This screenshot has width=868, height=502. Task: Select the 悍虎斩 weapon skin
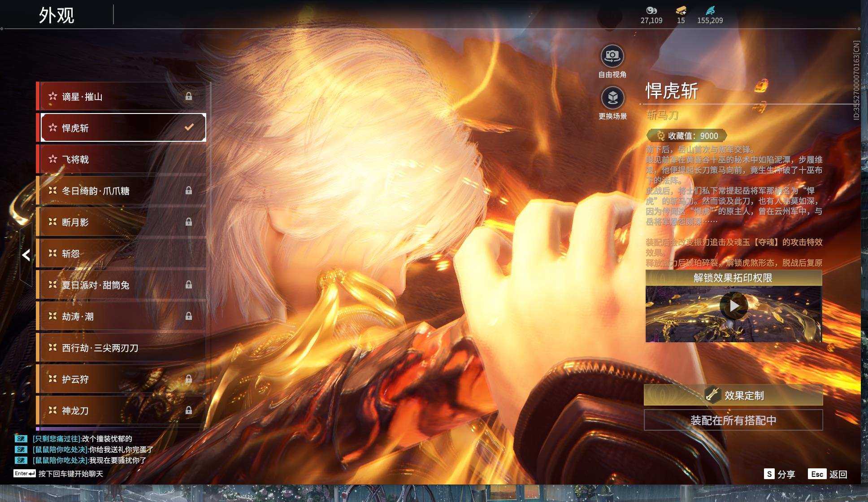(121, 128)
